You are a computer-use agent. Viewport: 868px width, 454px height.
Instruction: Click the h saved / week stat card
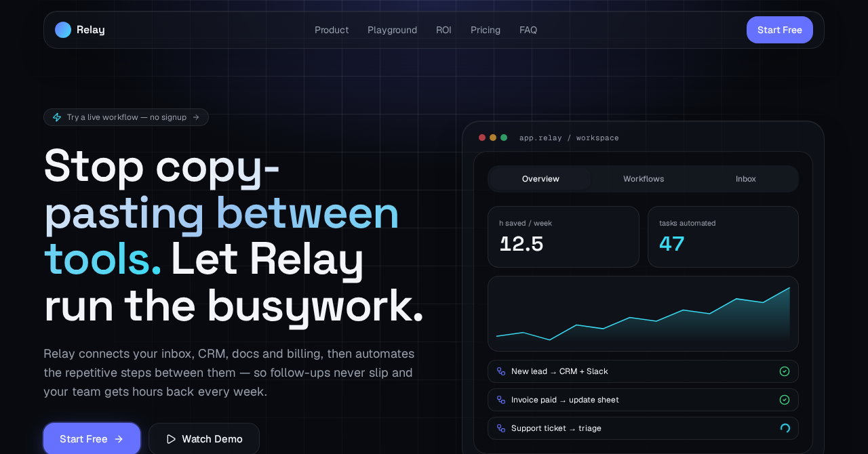click(564, 236)
